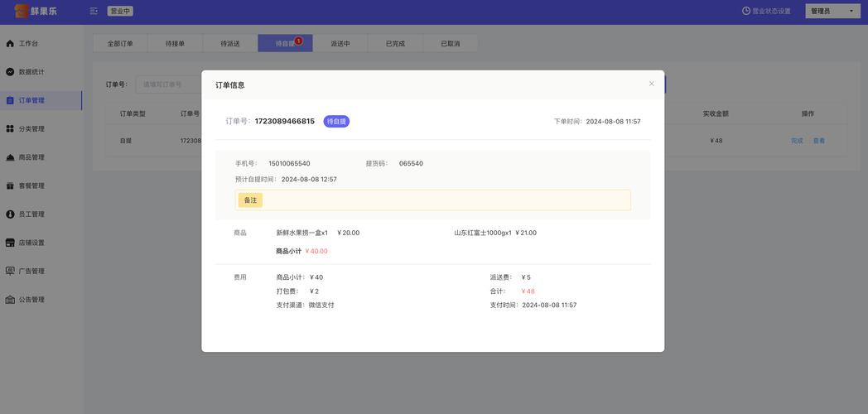868x414 pixels.
Task: Click the 员工管理 person icon
Action: [10, 214]
